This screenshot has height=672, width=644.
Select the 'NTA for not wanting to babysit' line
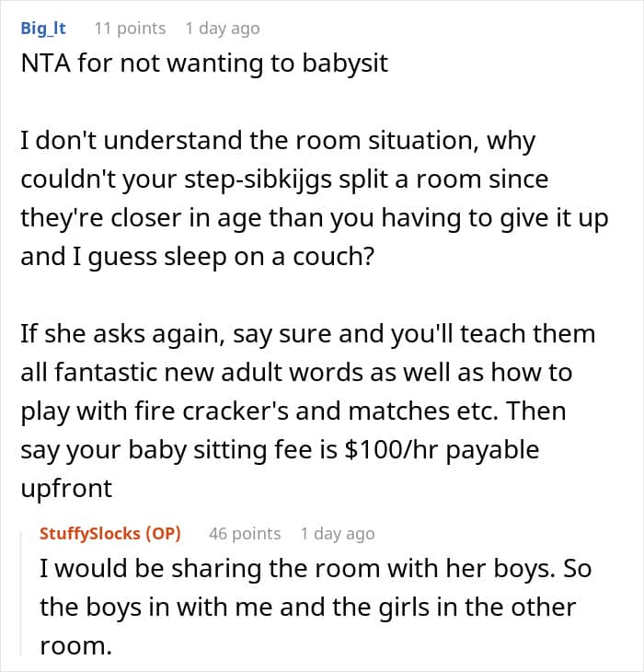204,64
